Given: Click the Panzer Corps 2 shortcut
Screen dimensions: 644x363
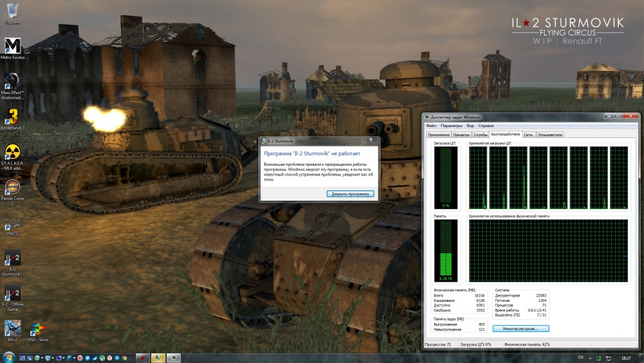Looking at the screenshot, I should 12,187.
